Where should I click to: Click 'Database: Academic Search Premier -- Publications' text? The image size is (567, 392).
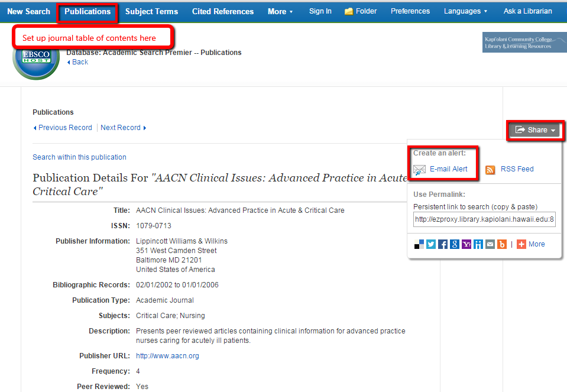[x=154, y=53]
